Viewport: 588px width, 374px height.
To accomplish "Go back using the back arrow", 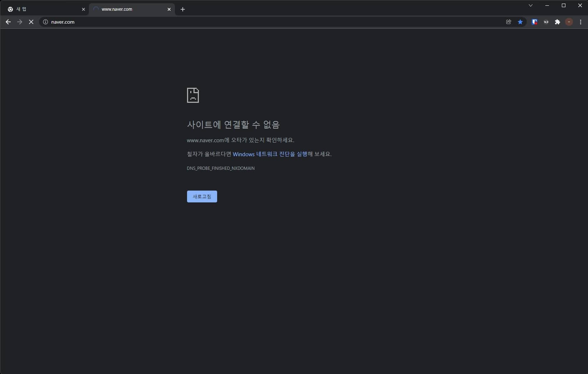I will click(x=8, y=22).
